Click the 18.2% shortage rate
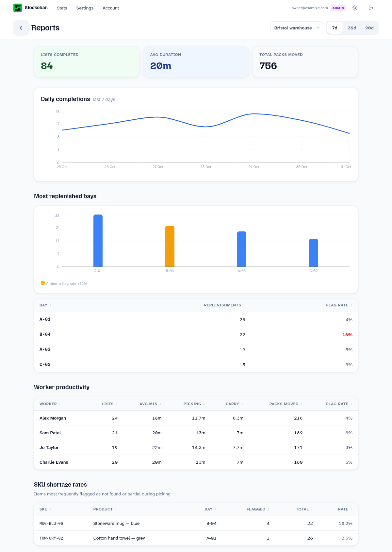The height and width of the screenshot is (552, 392). tap(346, 523)
